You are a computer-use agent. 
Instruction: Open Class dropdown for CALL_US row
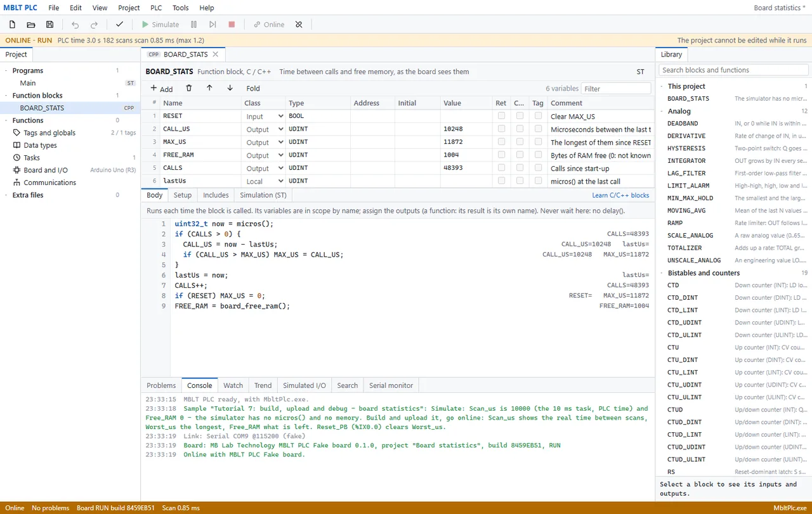[265, 129]
